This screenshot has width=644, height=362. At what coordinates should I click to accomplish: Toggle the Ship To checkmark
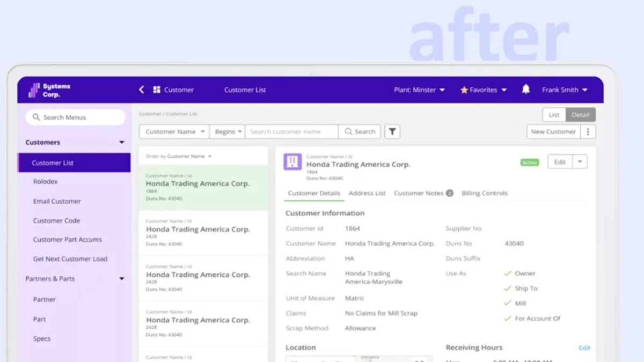507,289
